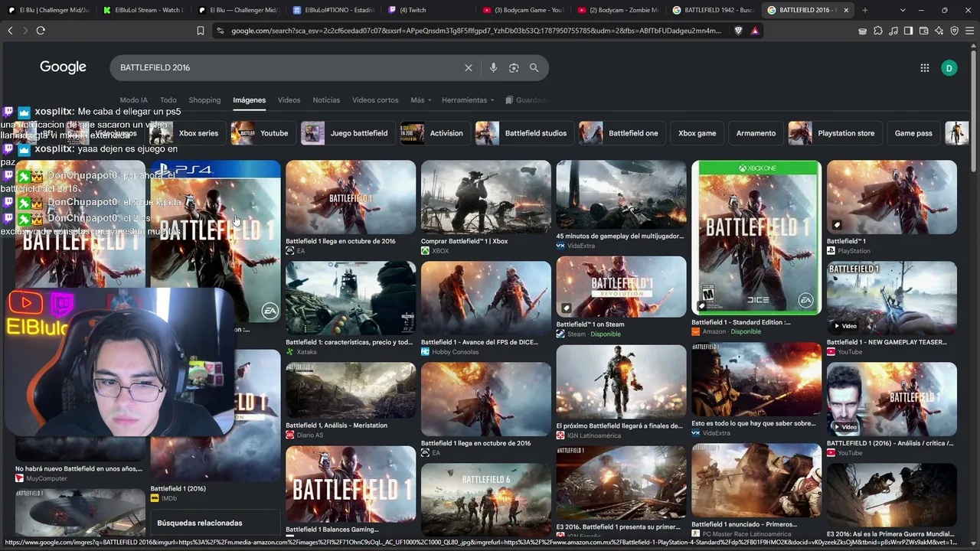The height and width of the screenshot is (551, 980).
Task: Open 'Battlefield 1 - Standard Edition' Amazon link
Action: (x=741, y=322)
